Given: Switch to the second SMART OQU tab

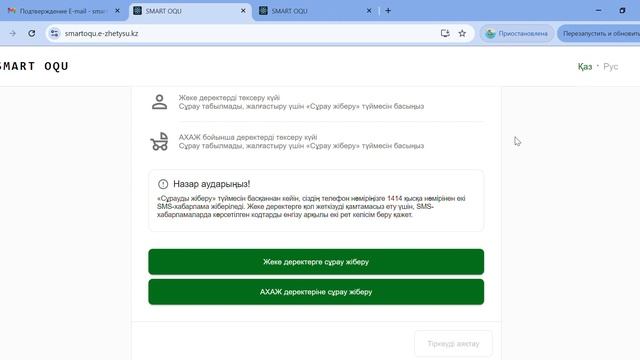Looking at the screenshot, I should tap(314, 11).
